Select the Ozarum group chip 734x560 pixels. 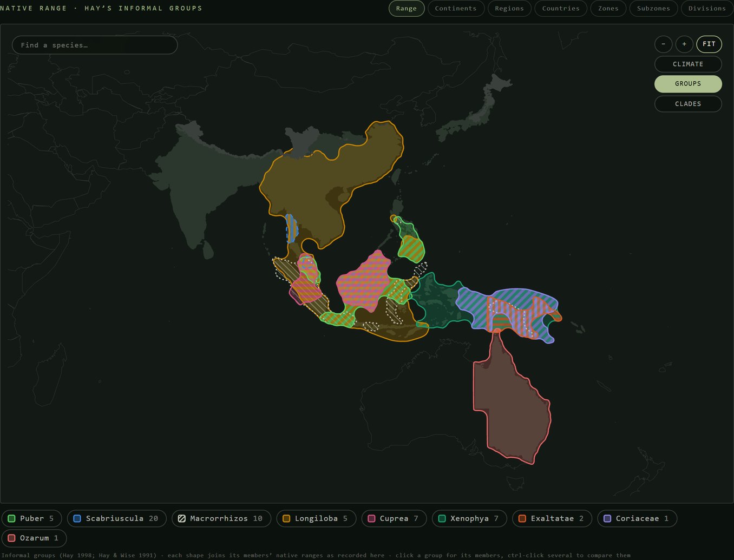coord(34,538)
